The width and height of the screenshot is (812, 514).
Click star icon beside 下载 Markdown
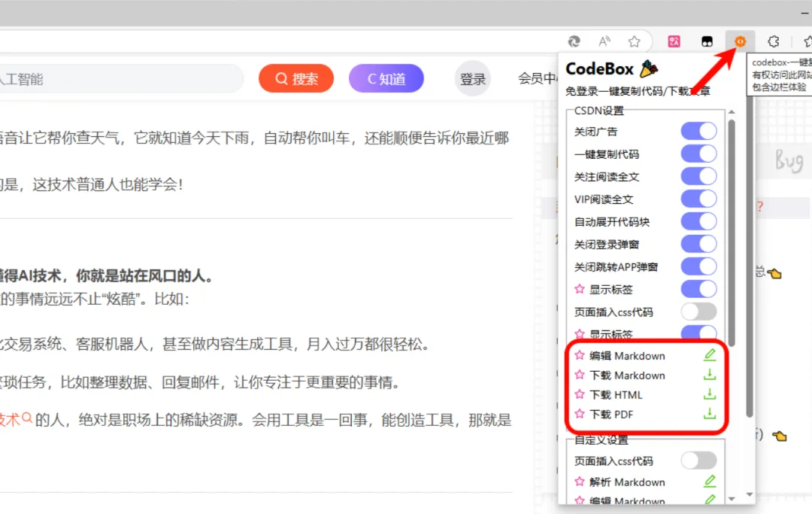click(580, 375)
